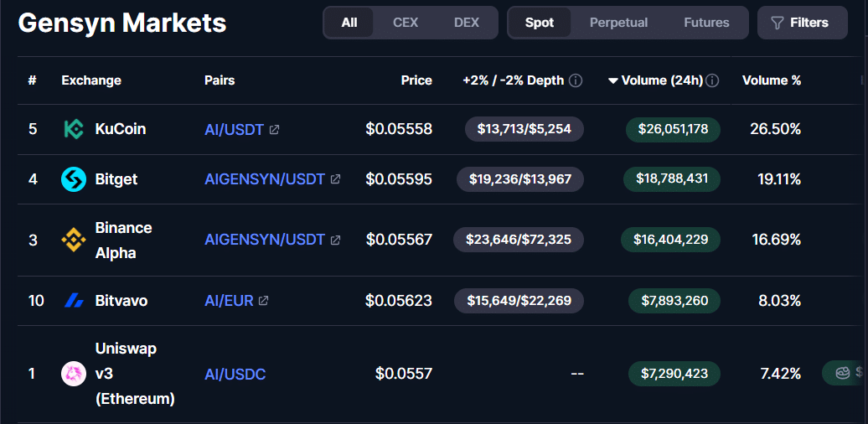Switch to the DEX tab

(467, 23)
